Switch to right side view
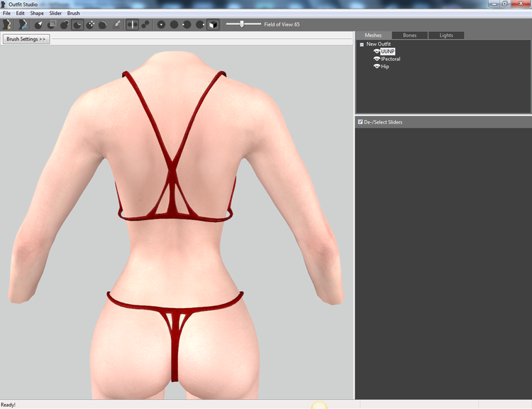 pos(200,24)
